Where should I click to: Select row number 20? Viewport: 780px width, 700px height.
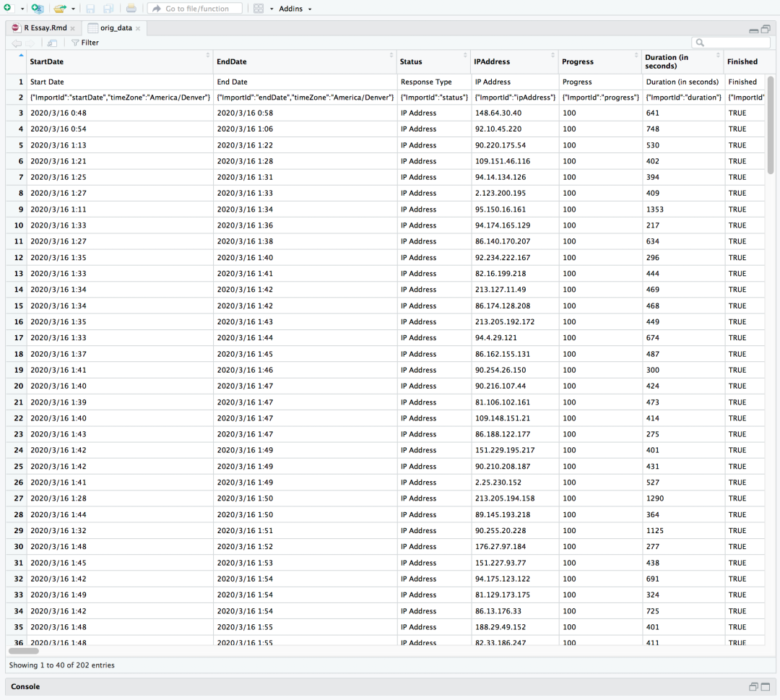pos(18,386)
